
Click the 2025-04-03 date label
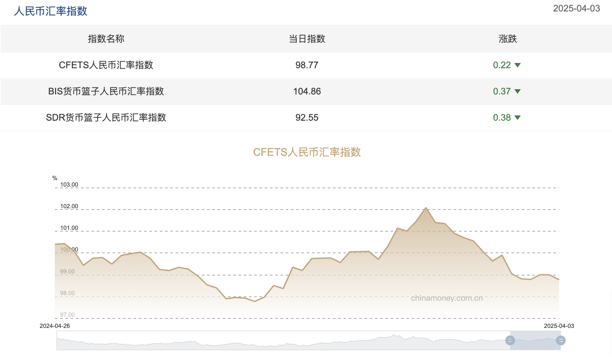coord(576,8)
